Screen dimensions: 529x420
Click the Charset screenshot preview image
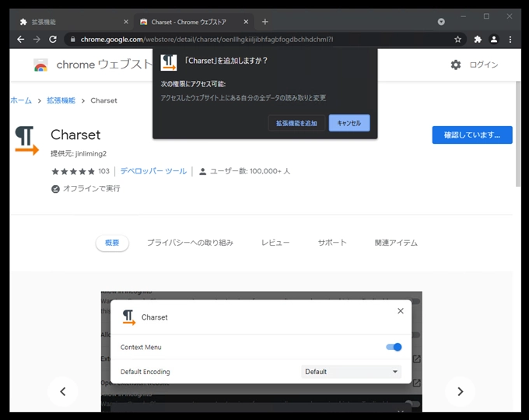[261, 352]
